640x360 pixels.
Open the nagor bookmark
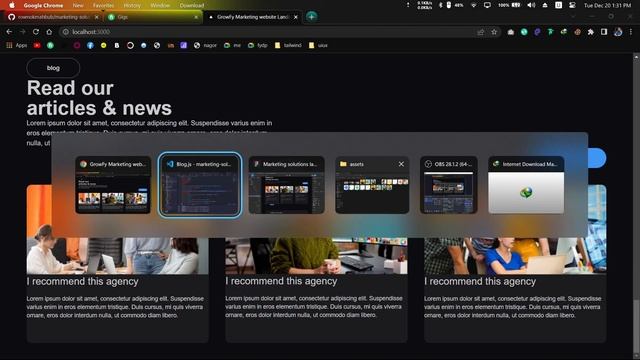point(205,45)
